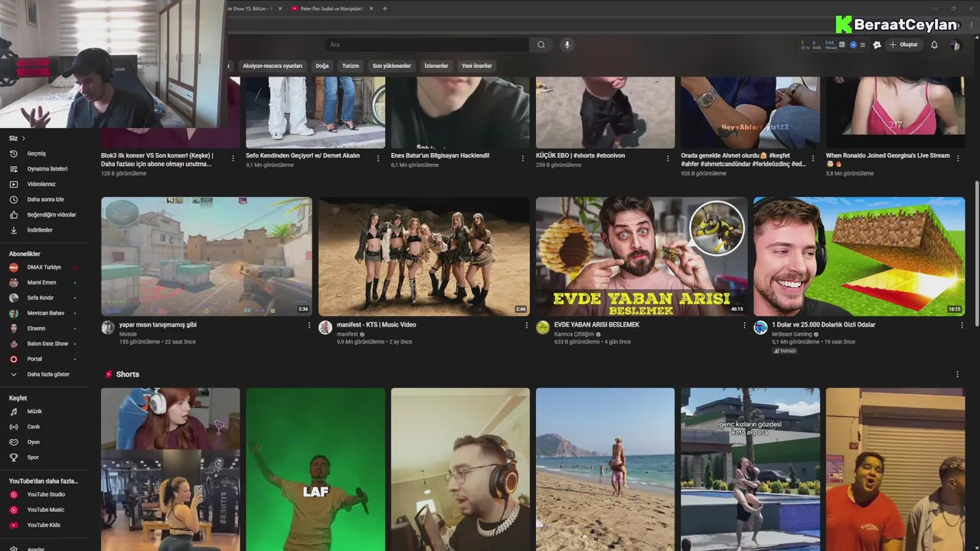Play 1 Dolar ve 25.000 Dolarlık Gizli Odalar thumbnail
The width and height of the screenshot is (980, 551).
point(859,256)
